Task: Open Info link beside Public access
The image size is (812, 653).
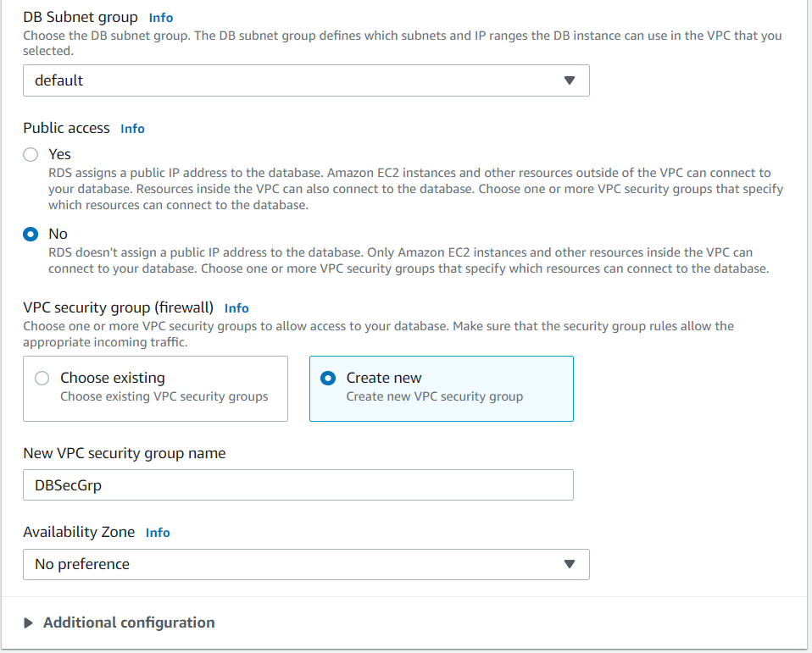Action: (x=132, y=129)
